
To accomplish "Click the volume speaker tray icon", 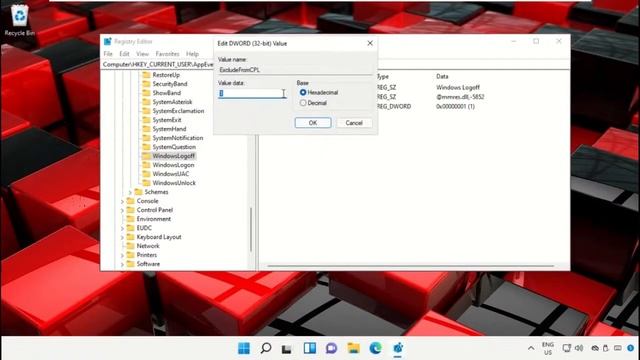I will click(x=579, y=348).
